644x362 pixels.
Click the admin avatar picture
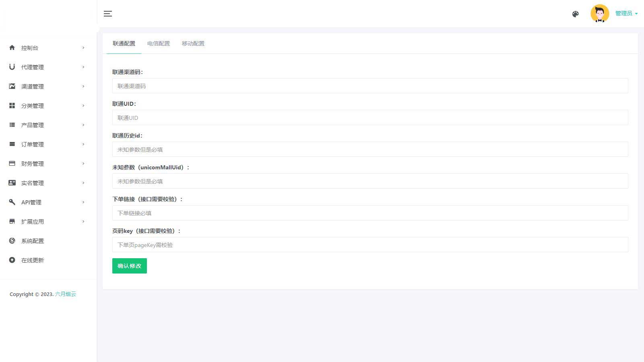tap(600, 13)
